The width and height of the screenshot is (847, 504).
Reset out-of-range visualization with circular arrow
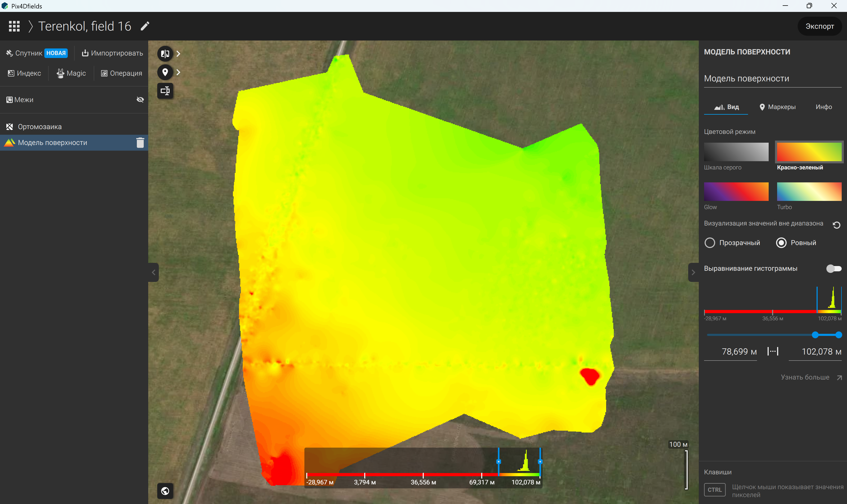tap(836, 225)
